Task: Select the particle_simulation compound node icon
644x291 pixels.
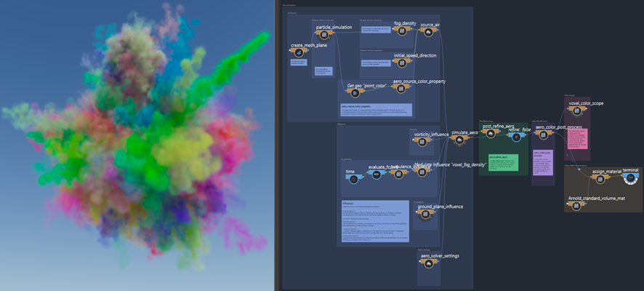Action: coord(323,35)
